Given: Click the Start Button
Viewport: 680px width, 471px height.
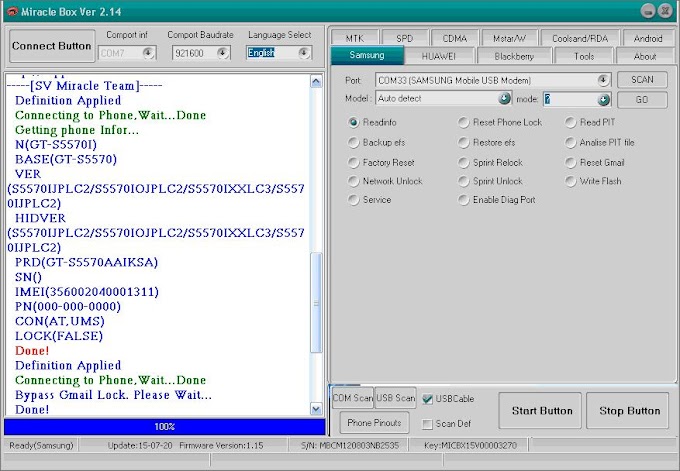Looking at the screenshot, I should 542,410.
